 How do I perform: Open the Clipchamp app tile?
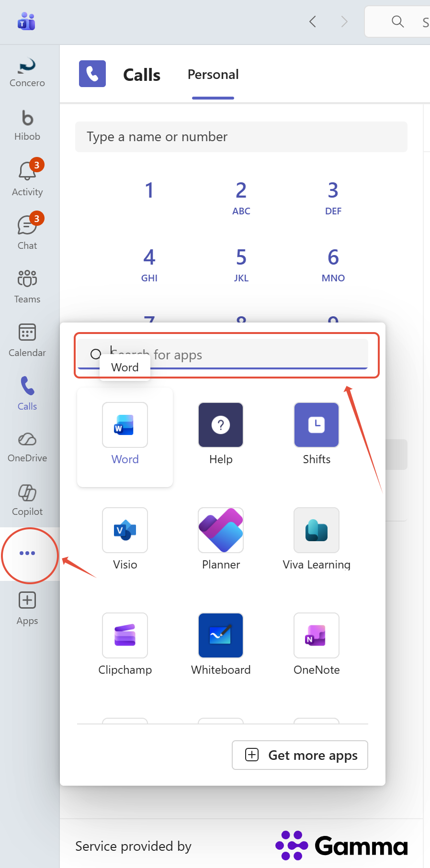(x=125, y=645)
